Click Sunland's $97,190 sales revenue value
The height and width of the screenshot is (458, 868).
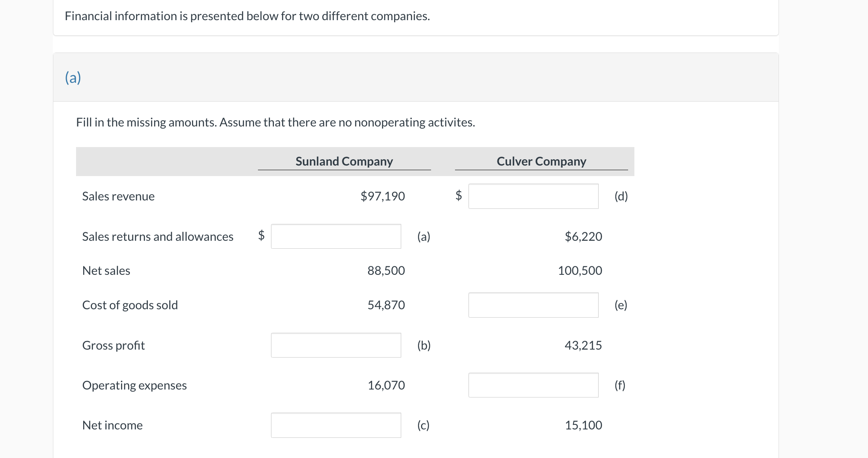(x=383, y=196)
